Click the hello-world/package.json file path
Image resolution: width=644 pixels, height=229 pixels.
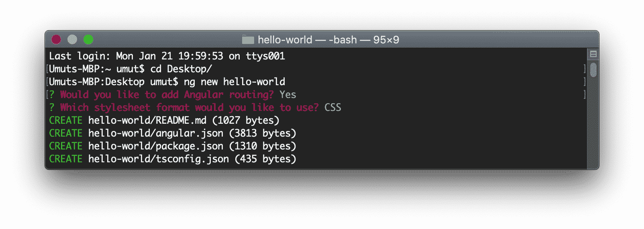tap(156, 146)
